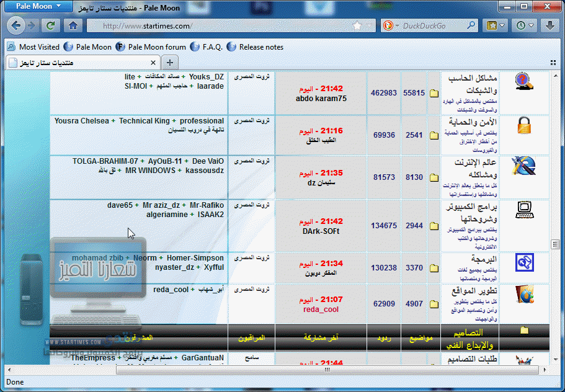The width and height of the screenshot is (565, 392).
Task: Expand the address bar history dropdown arrow
Action: 368,25
